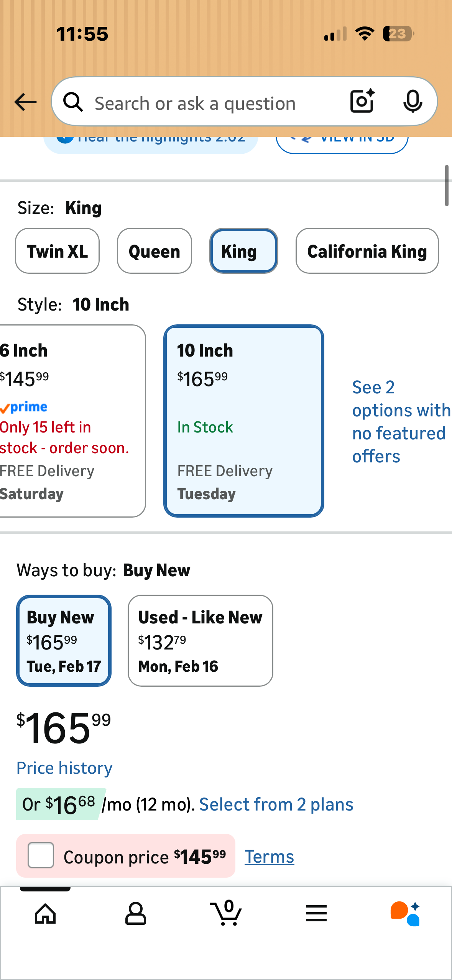Open the Price history link
Screen dimensions: 452x980
[64, 768]
